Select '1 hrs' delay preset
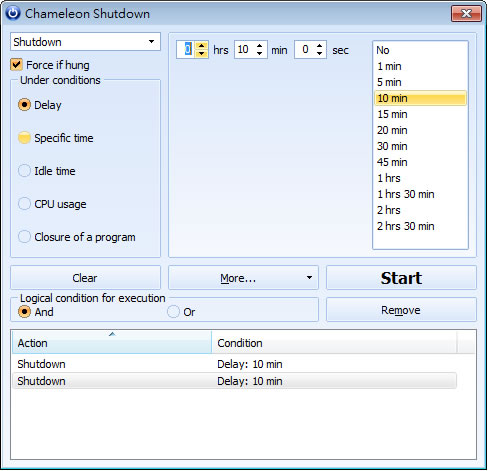The image size is (488, 471). (x=420, y=178)
